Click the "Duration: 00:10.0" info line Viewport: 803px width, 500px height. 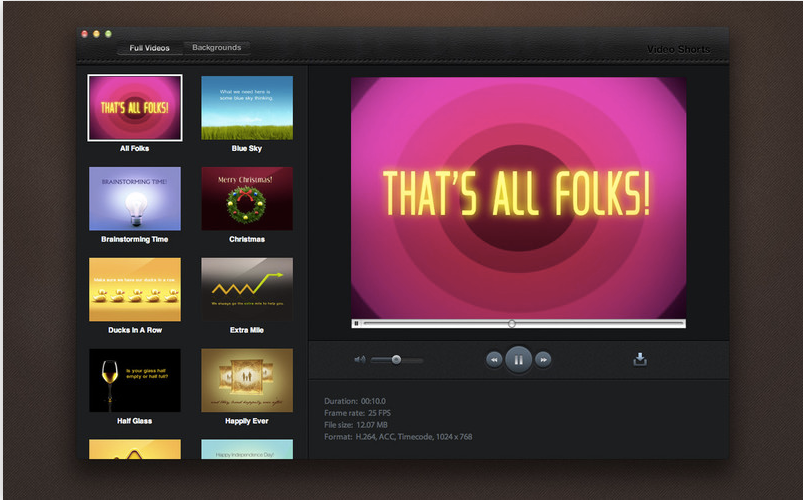[x=355, y=401]
